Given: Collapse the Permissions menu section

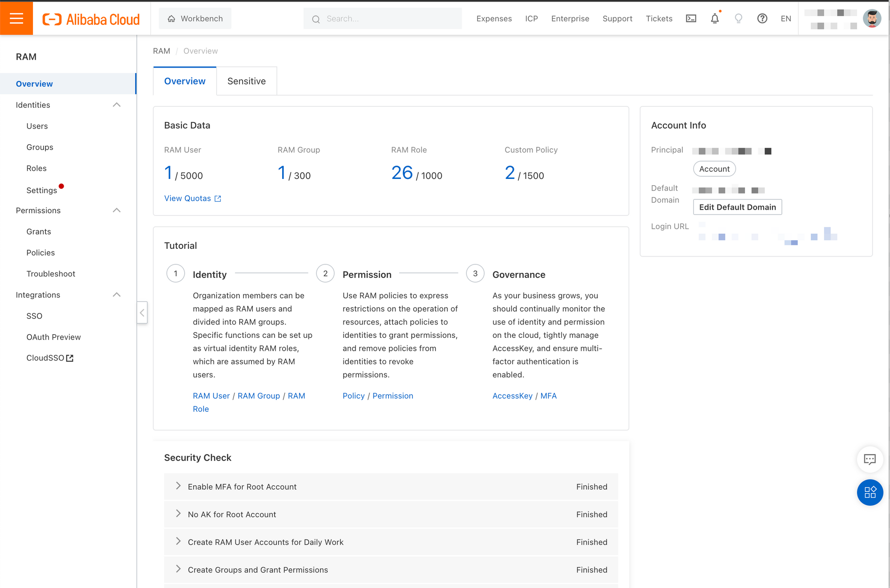Looking at the screenshot, I should click(x=117, y=211).
